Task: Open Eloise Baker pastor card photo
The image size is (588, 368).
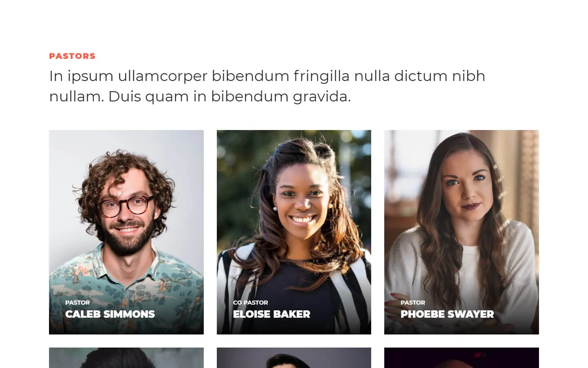Action: click(x=294, y=232)
